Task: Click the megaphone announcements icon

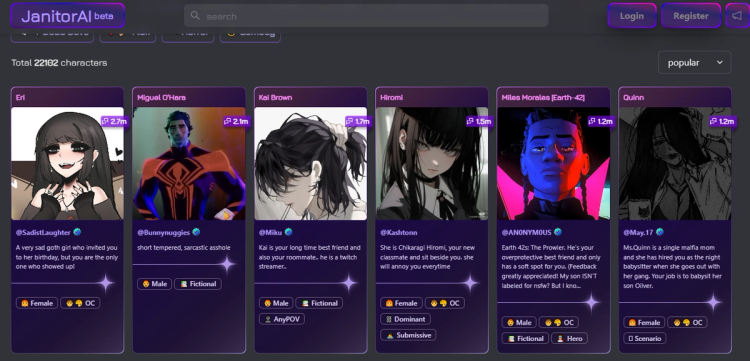Action: tap(737, 16)
